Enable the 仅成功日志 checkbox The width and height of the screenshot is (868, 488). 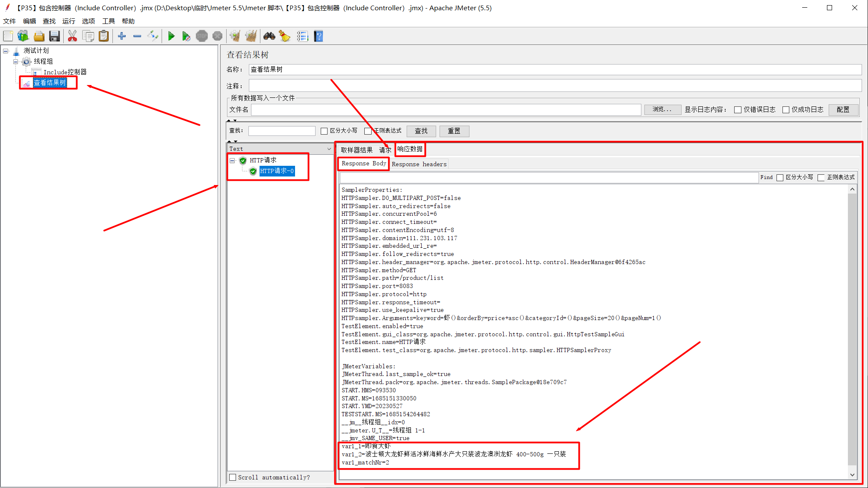point(785,110)
